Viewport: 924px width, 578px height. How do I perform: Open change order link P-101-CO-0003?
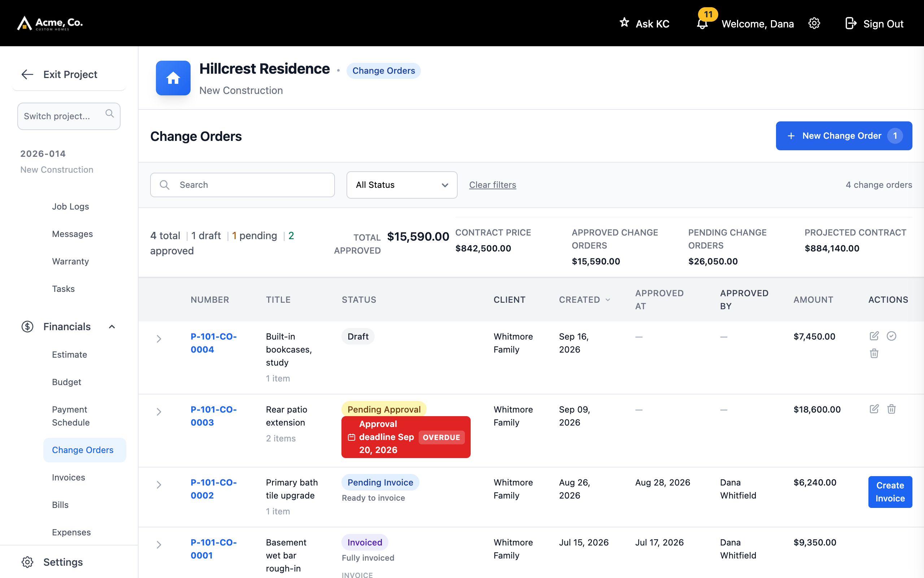(213, 416)
